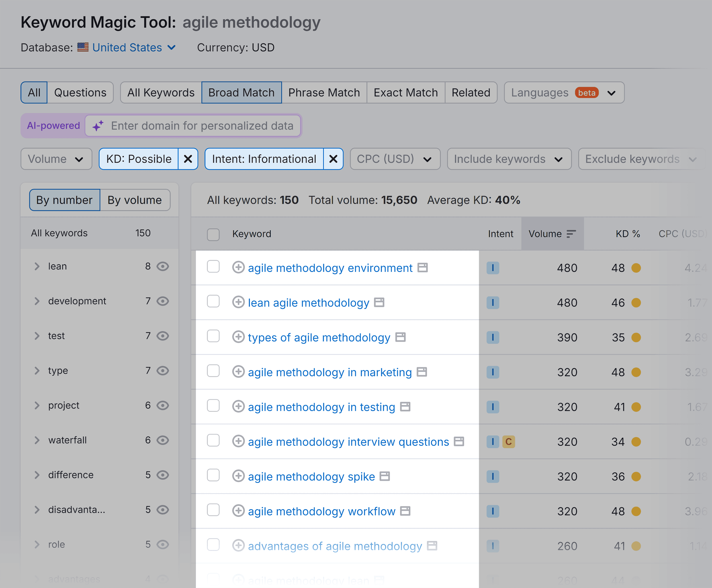The image size is (712, 588).
Task: Switch to All Keywords match type
Action: point(161,93)
